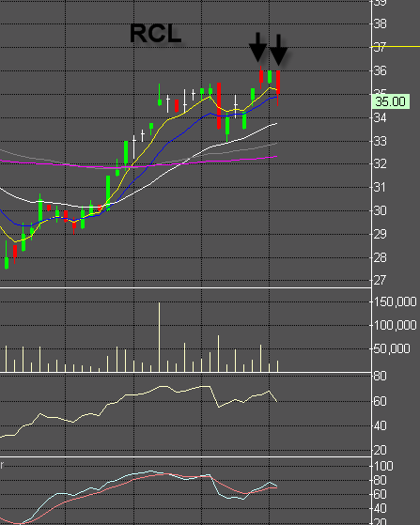
Task: Click the 34 price axis label
Action: click(x=380, y=117)
